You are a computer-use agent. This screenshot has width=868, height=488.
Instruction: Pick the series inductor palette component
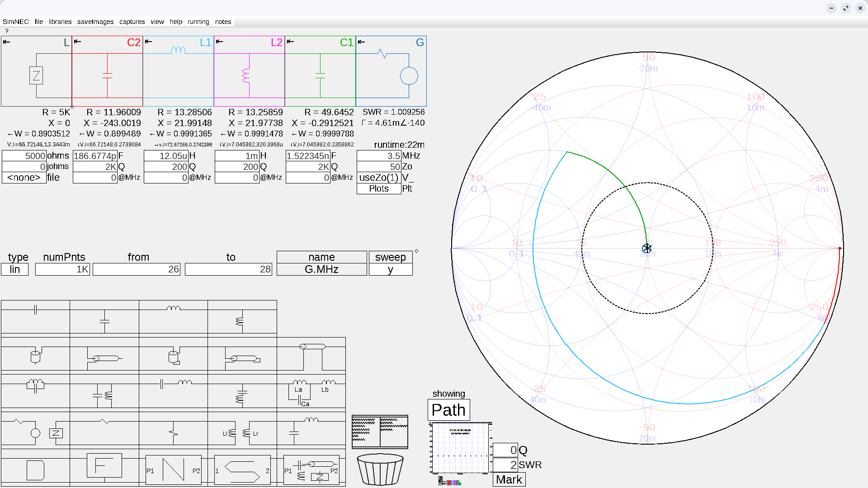pos(173,317)
